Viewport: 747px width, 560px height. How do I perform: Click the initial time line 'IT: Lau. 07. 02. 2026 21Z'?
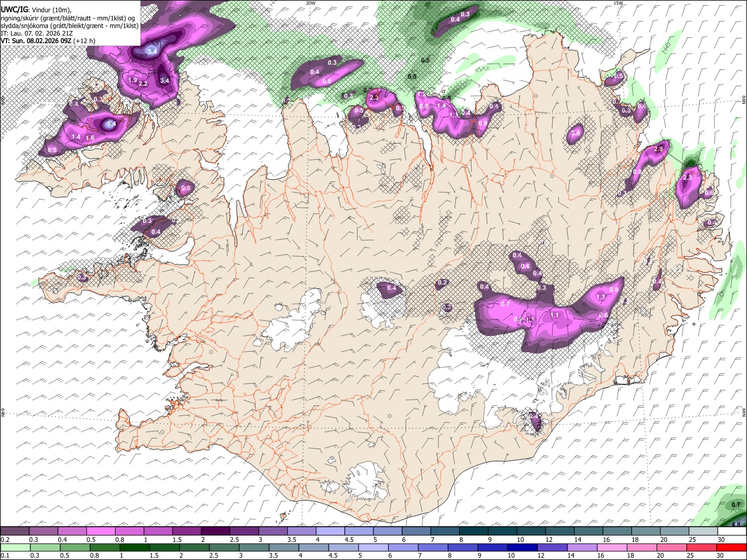(x=37, y=33)
